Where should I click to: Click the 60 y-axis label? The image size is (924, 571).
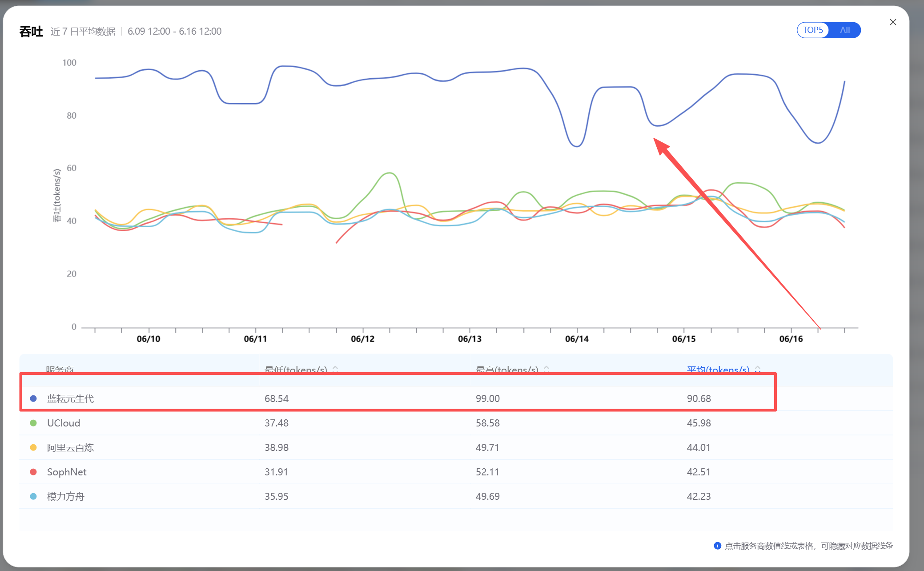click(72, 168)
